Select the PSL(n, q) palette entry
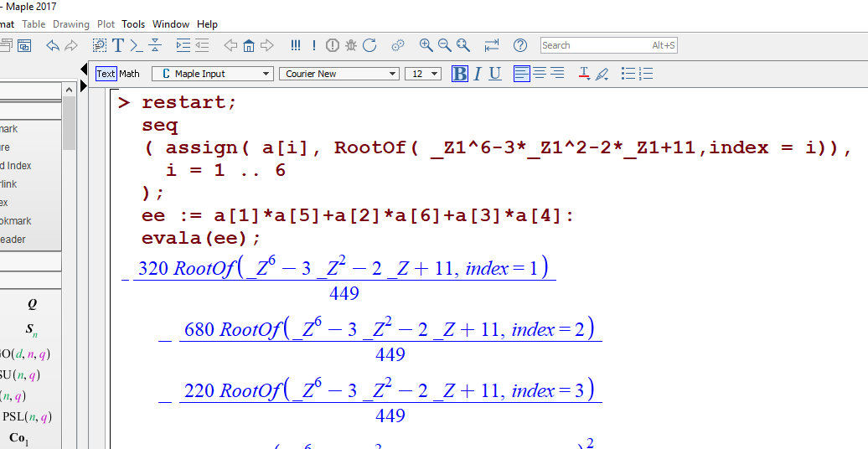The height and width of the screenshot is (449, 868). [x=27, y=417]
